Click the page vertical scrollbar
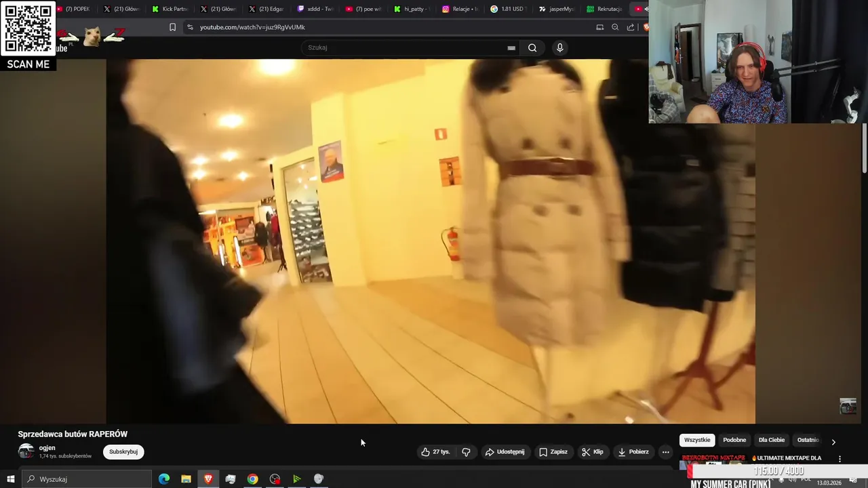 865,149
